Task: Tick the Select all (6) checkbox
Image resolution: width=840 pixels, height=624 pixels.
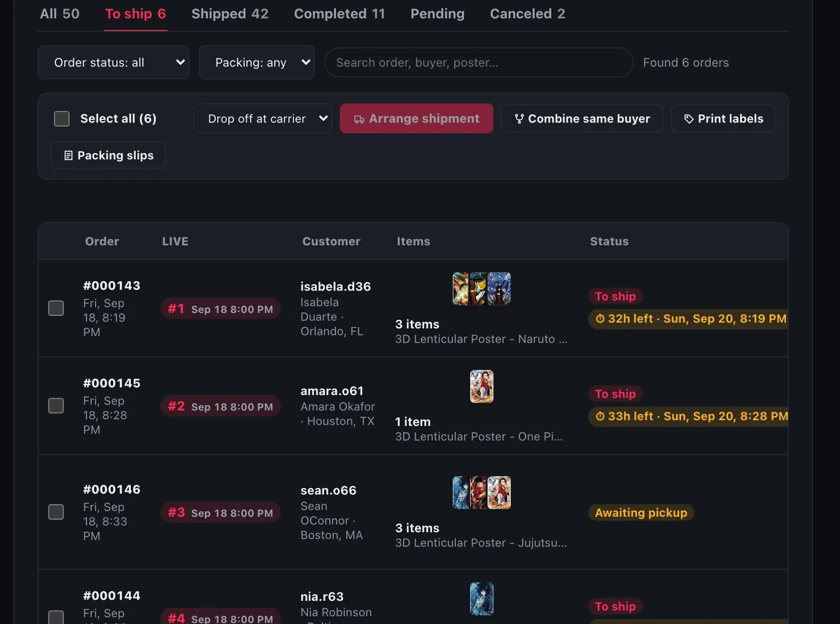Action: (62, 119)
